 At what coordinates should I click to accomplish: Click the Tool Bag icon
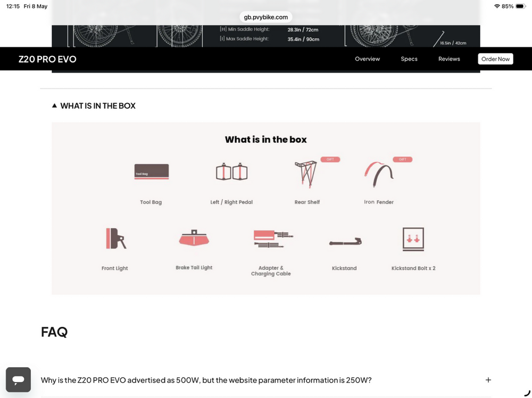(151, 172)
